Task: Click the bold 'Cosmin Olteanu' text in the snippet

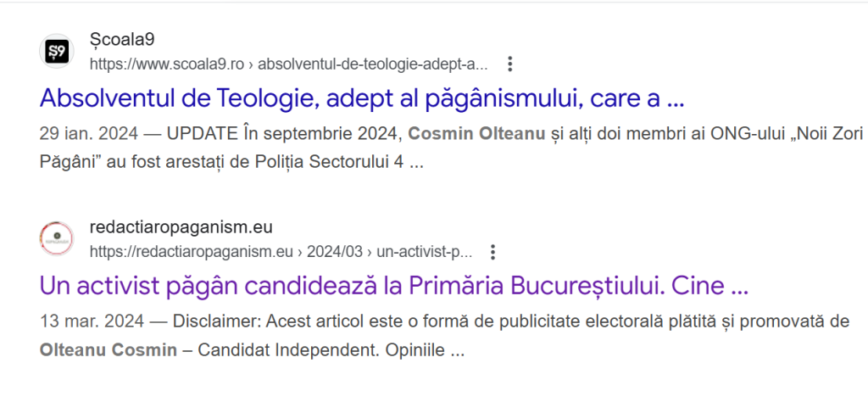Action: pos(476,134)
